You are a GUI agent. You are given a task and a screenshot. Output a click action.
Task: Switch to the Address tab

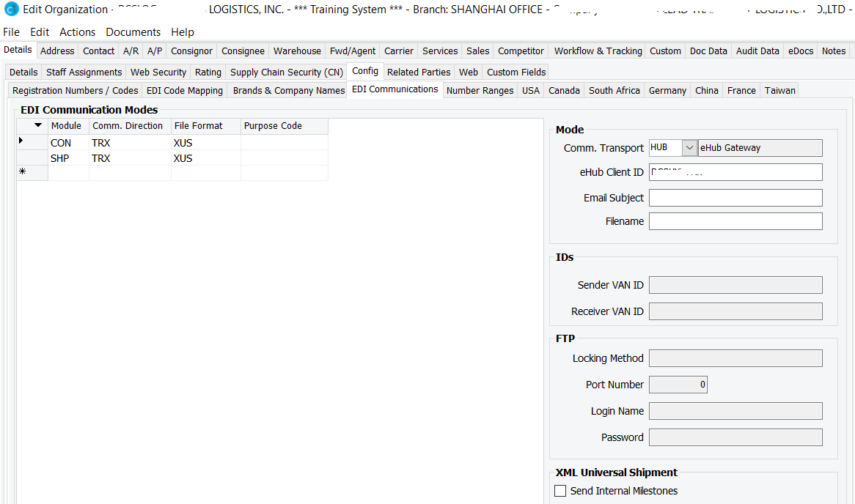(x=57, y=51)
